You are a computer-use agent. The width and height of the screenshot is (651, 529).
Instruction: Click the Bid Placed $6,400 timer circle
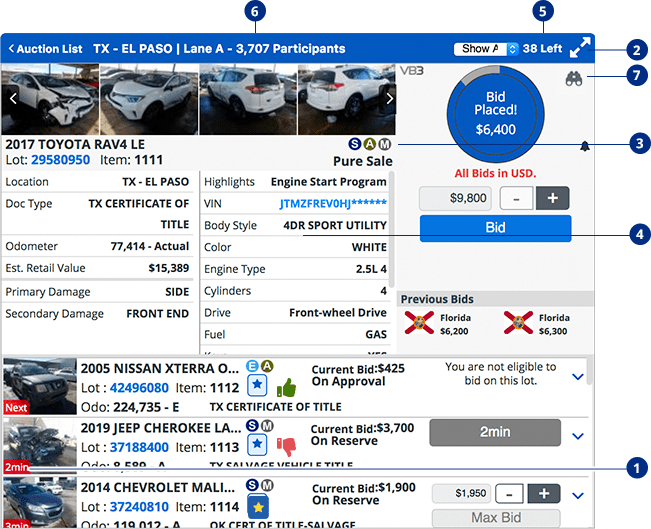(x=496, y=113)
